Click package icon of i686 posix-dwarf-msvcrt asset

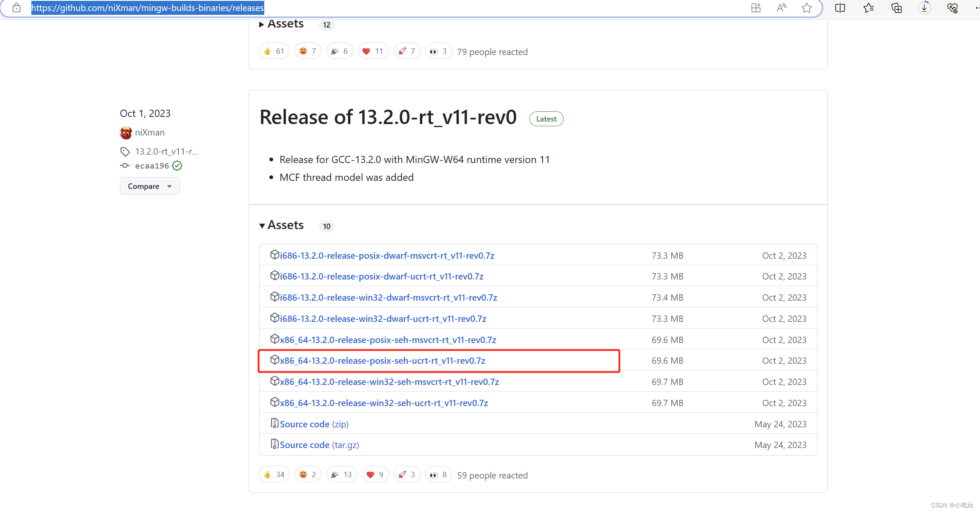pos(274,255)
